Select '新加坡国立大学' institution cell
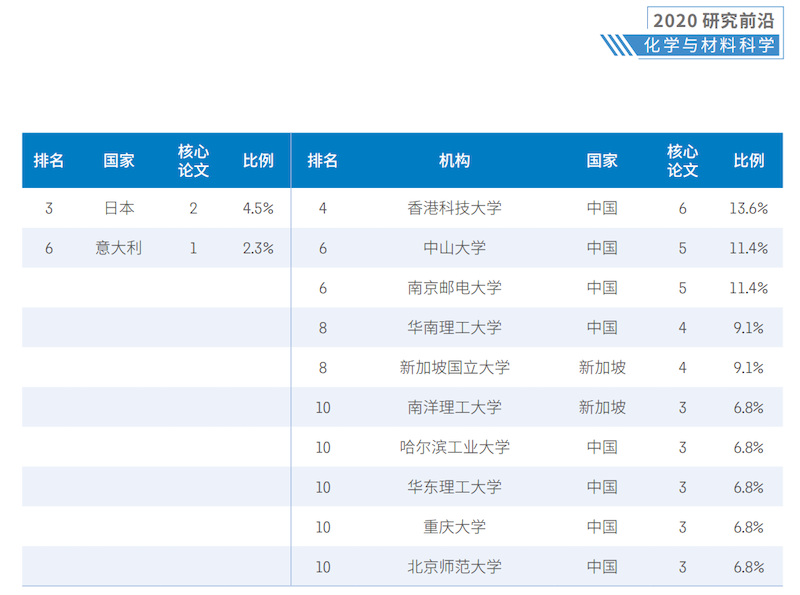This screenshot has height=595, width=800. point(454,367)
